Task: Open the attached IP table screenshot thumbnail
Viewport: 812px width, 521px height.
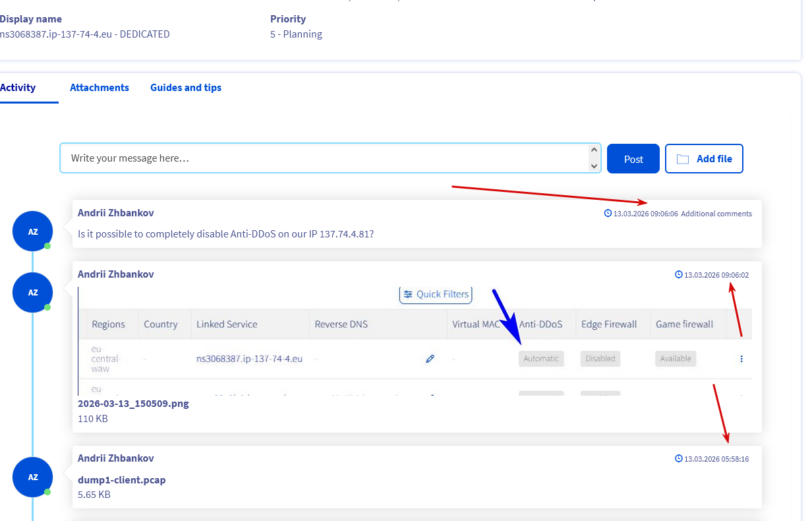Action: [415, 340]
